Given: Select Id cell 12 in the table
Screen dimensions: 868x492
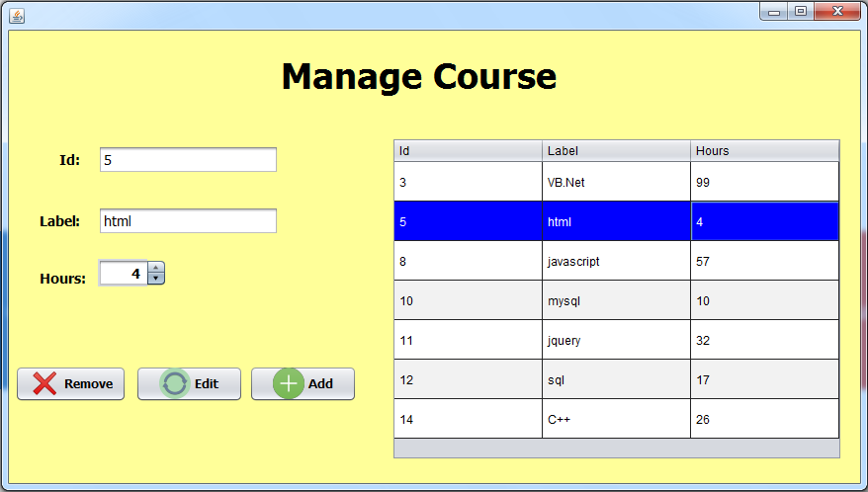Looking at the screenshot, I should [468, 379].
